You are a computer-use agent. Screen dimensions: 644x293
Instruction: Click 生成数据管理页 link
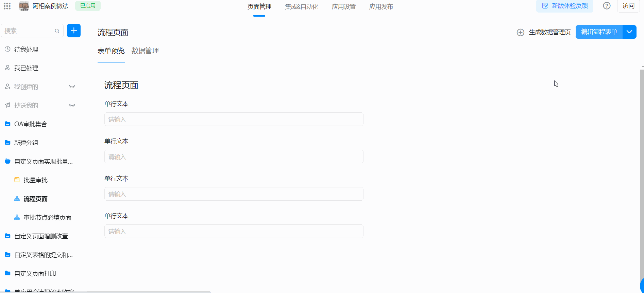point(550,32)
